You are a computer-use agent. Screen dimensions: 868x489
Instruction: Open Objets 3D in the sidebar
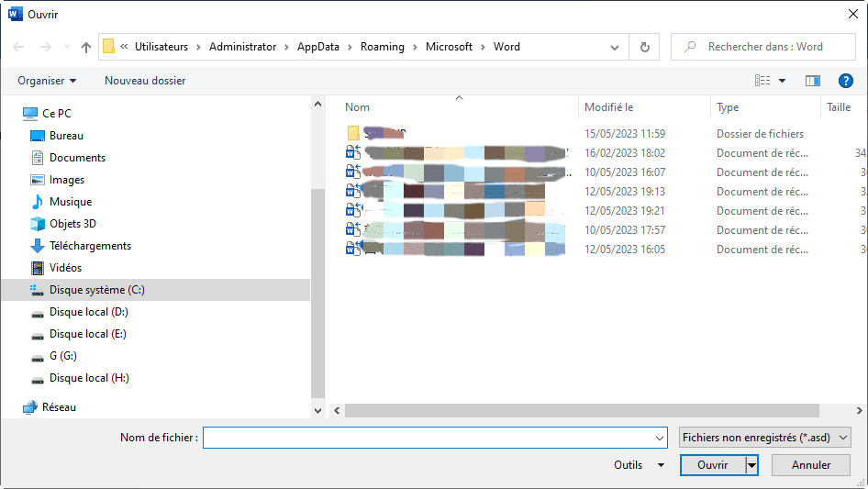tap(72, 224)
